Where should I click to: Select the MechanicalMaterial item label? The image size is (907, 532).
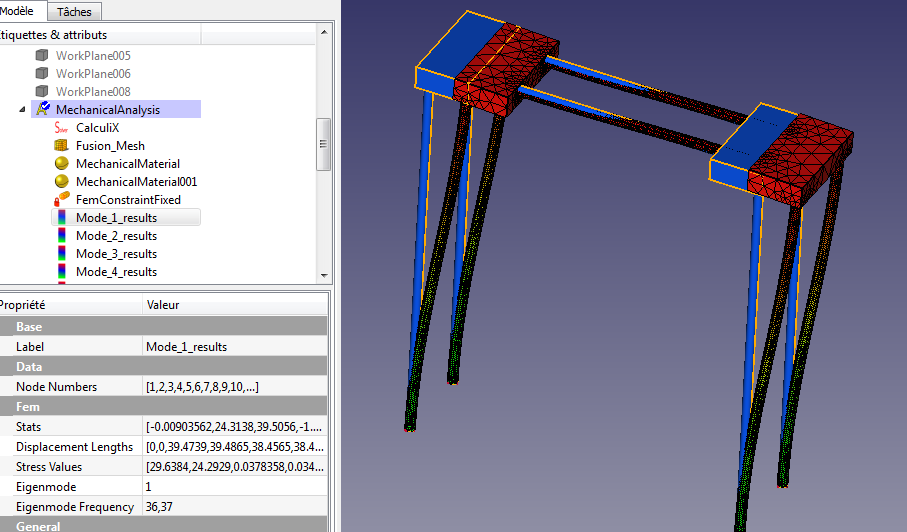(x=127, y=163)
